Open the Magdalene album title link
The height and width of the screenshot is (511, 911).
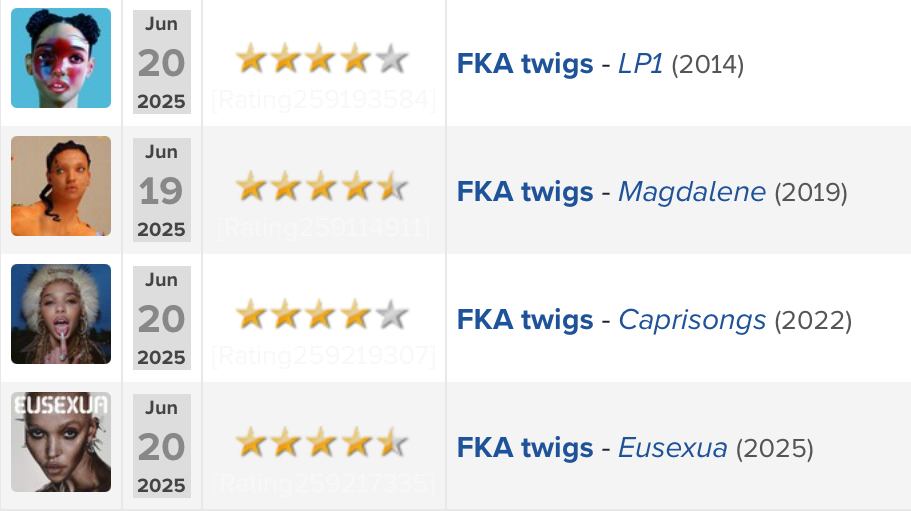click(692, 192)
